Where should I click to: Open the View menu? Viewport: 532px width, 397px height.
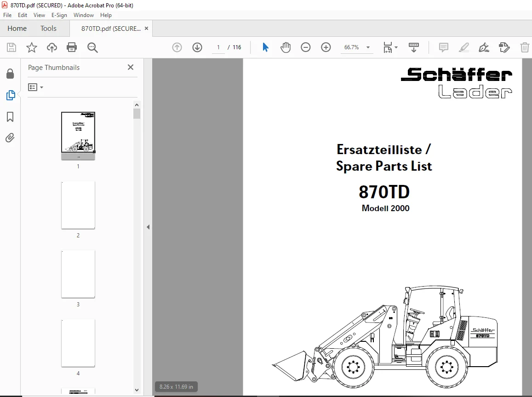39,15
